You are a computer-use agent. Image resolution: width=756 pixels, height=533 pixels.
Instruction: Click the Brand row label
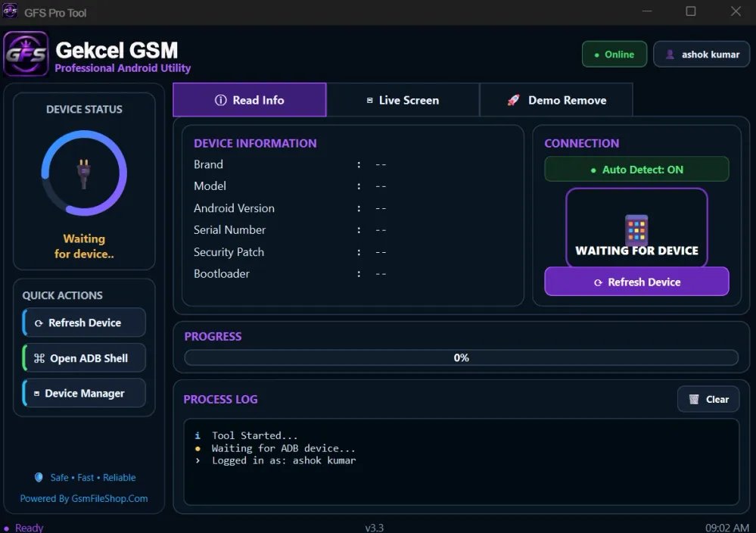pyautogui.click(x=208, y=164)
